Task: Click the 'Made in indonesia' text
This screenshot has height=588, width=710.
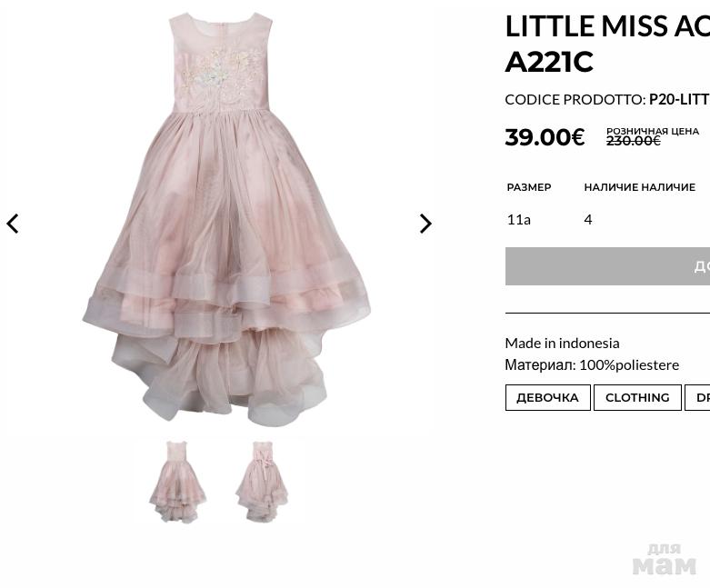Action: point(562,343)
